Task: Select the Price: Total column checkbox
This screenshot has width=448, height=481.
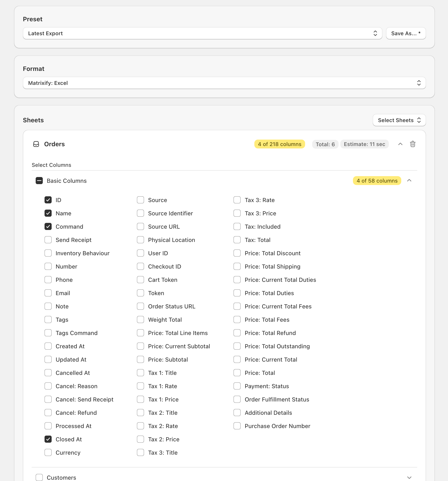Action: [237, 373]
